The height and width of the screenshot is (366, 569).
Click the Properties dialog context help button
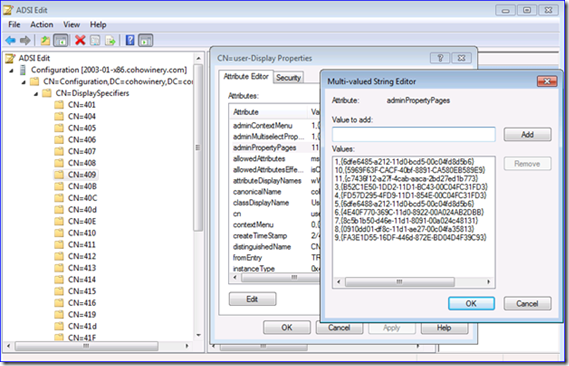click(440, 58)
